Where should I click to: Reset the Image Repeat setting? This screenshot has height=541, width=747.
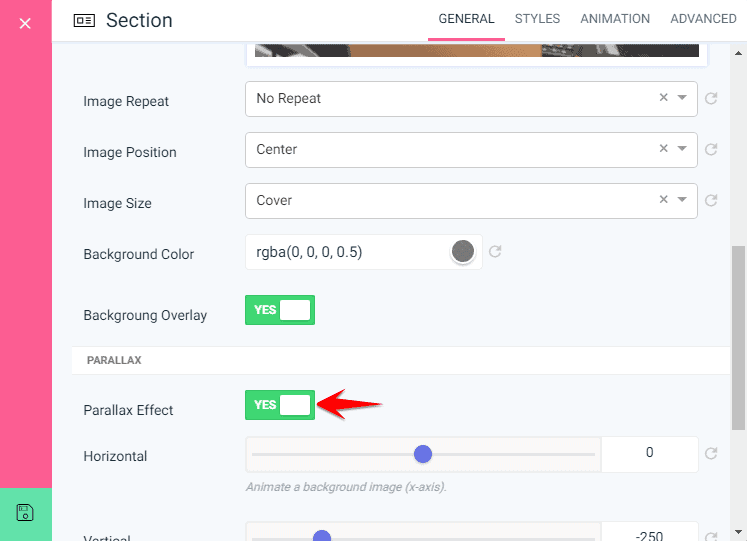711,99
